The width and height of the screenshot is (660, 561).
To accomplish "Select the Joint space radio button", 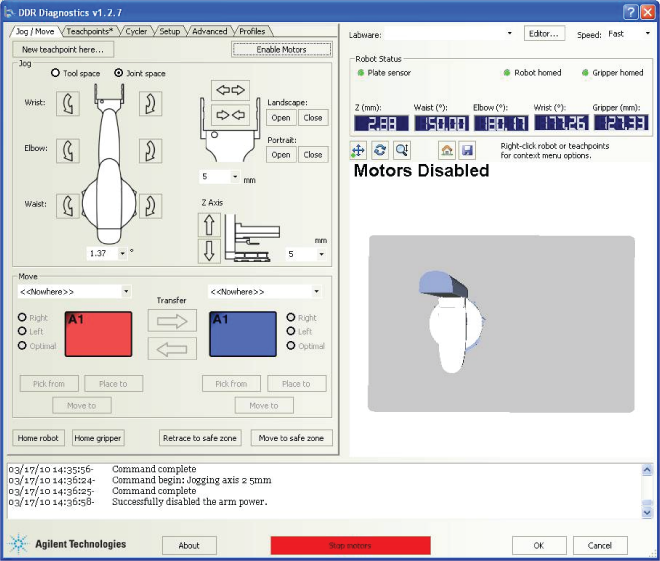I will point(119,73).
